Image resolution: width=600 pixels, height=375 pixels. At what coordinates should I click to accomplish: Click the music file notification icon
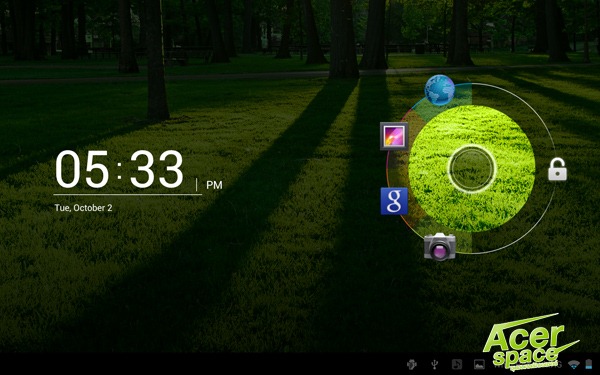click(457, 364)
